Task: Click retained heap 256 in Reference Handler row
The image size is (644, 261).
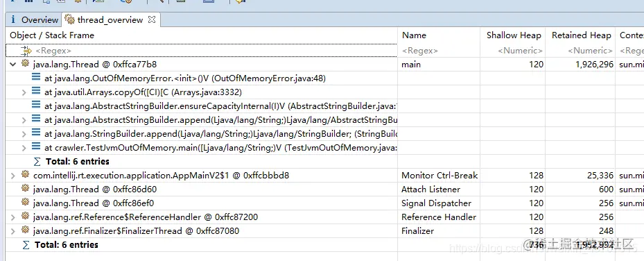Action: [x=606, y=217]
